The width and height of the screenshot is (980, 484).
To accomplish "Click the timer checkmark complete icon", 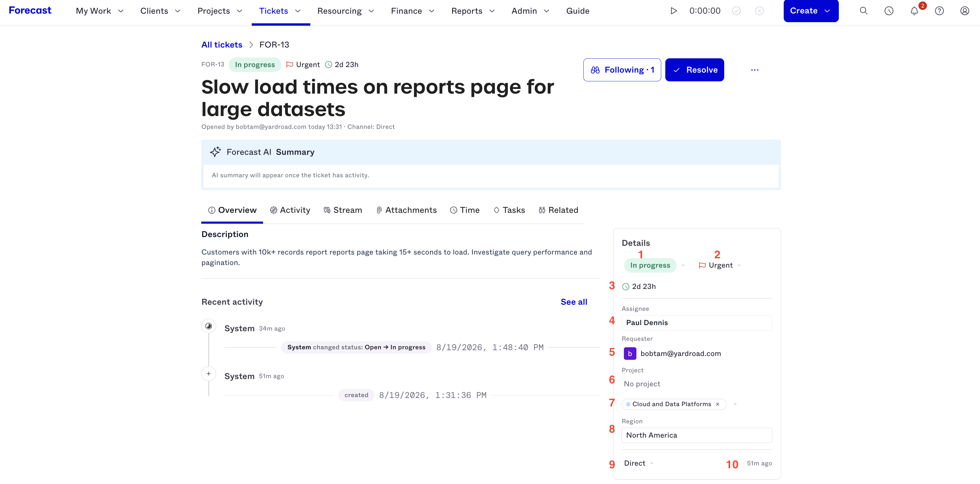I will 736,11.
